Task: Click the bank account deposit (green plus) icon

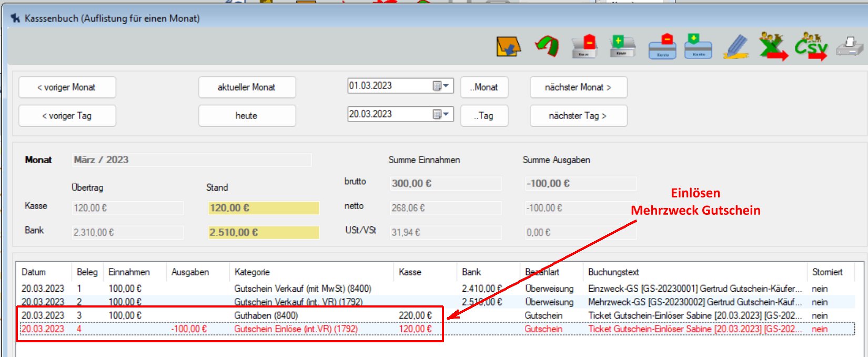Action: (698, 46)
